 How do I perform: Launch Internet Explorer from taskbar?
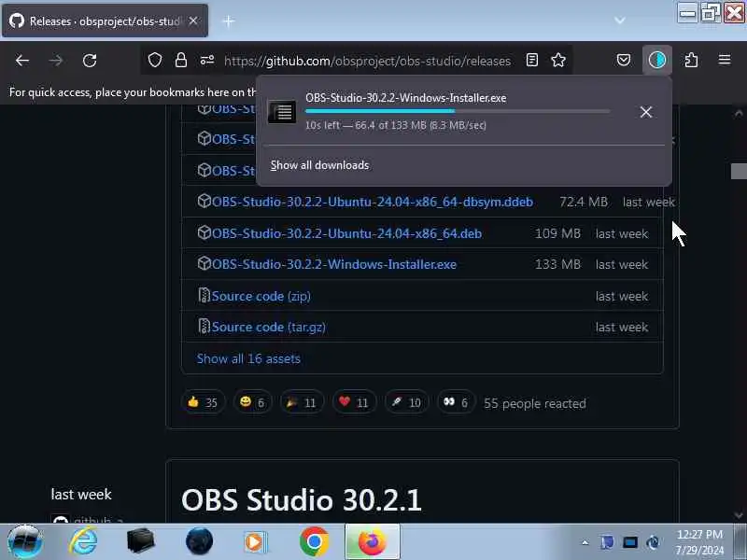click(x=83, y=542)
